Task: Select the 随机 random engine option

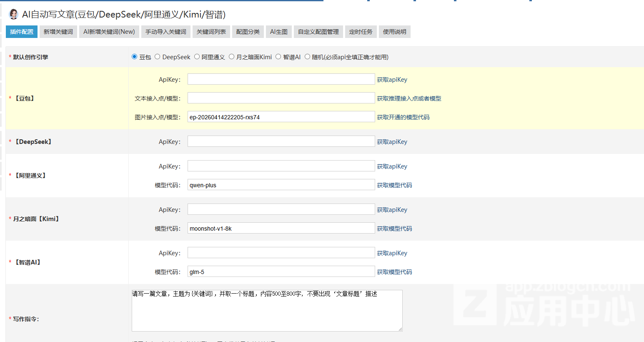Action: (307, 57)
